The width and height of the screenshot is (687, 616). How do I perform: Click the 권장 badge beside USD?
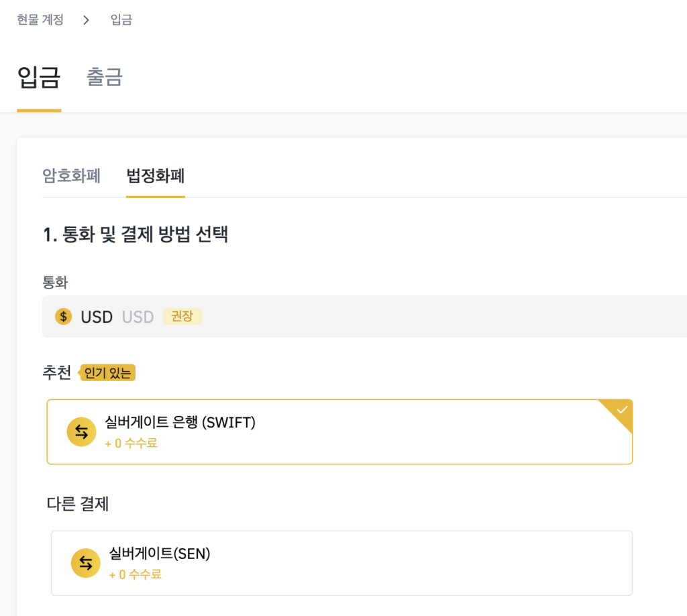182,316
